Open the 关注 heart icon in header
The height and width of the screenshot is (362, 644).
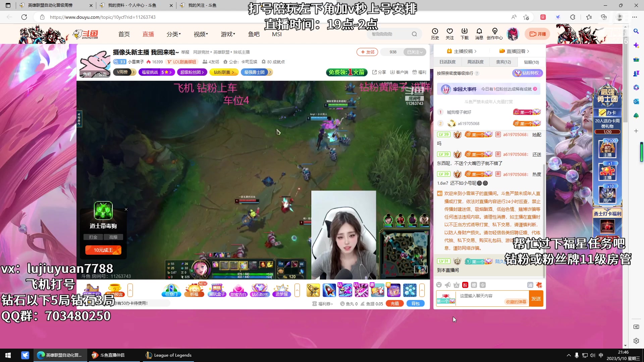[450, 34]
